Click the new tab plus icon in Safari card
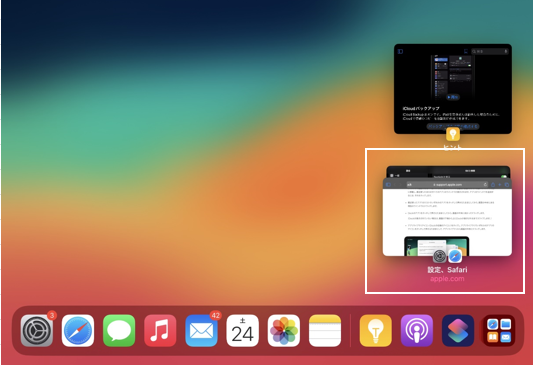This screenshot has width=533, height=365. point(500,185)
